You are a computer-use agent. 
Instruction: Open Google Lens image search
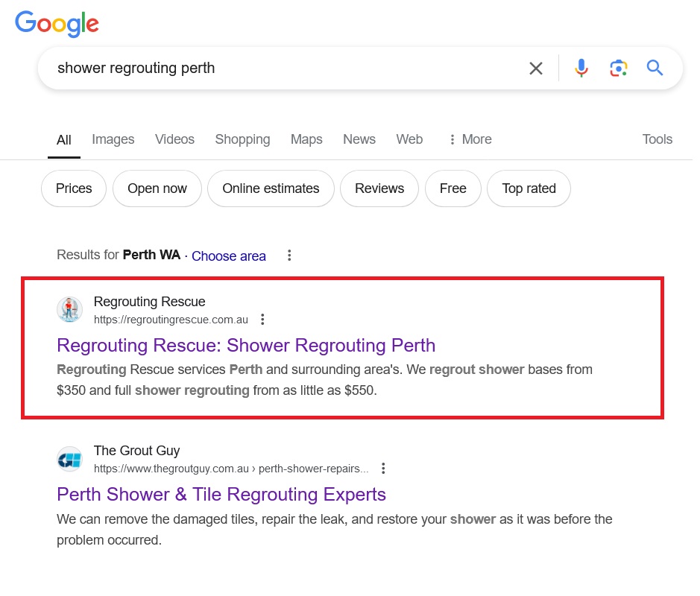pos(618,69)
